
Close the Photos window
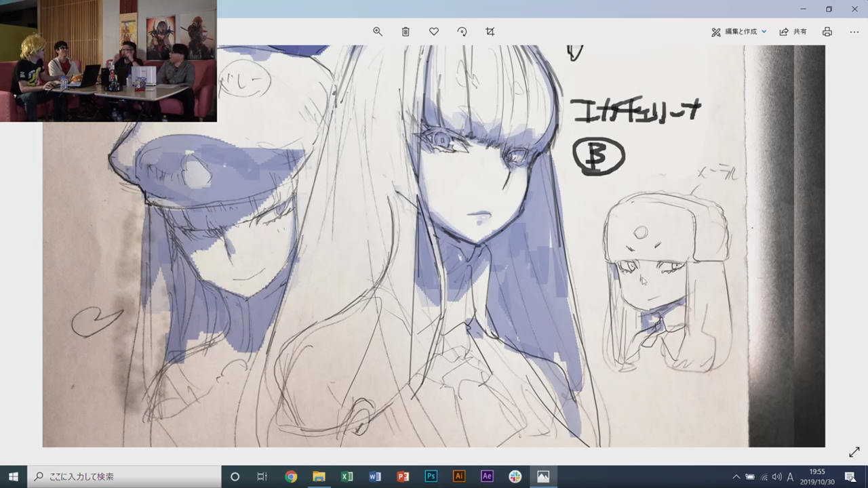[854, 9]
